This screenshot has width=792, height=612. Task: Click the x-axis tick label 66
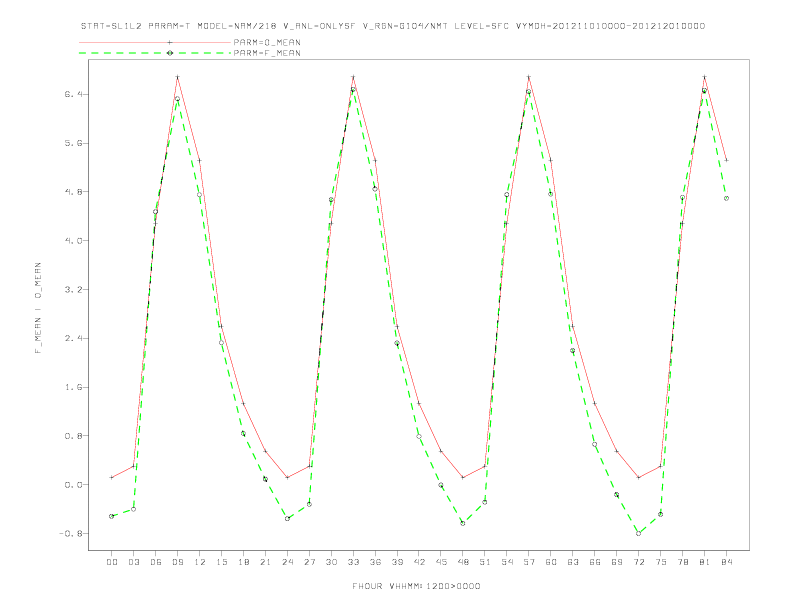coord(595,562)
